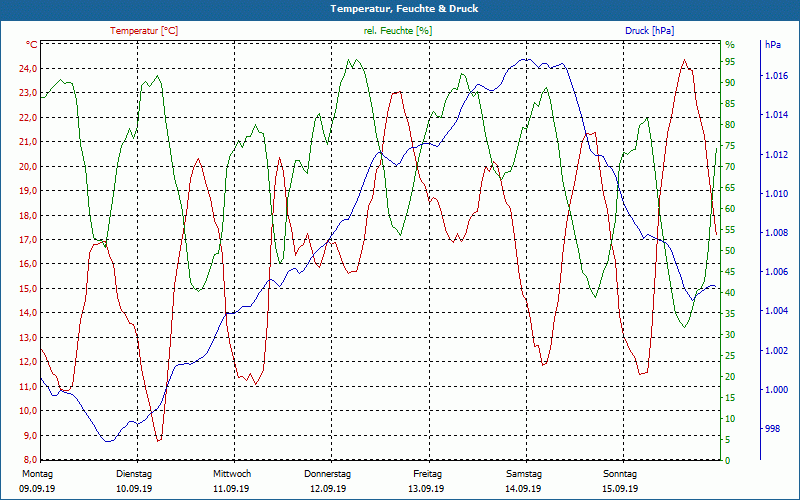Image resolution: width=800 pixels, height=500 pixels.
Task: Click the '23,0' temperature axis value
Action: tap(28, 93)
